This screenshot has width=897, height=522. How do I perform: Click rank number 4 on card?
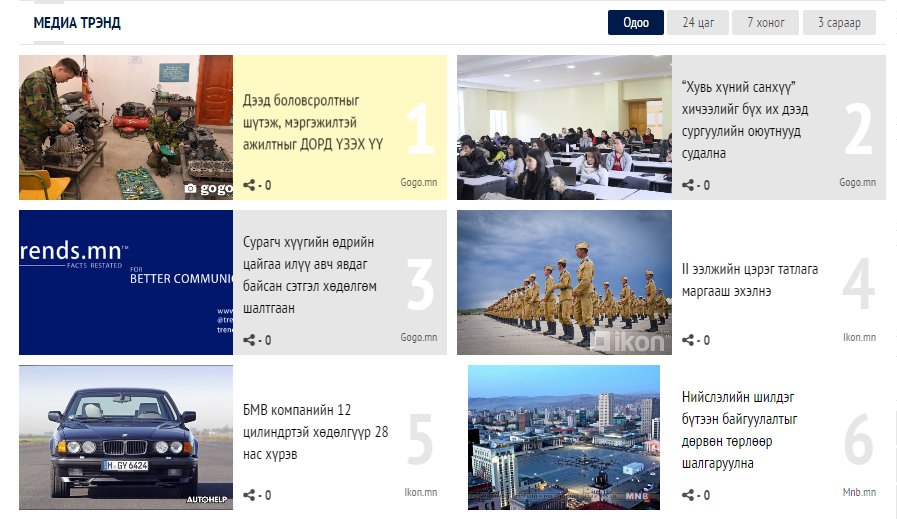[x=859, y=284]
